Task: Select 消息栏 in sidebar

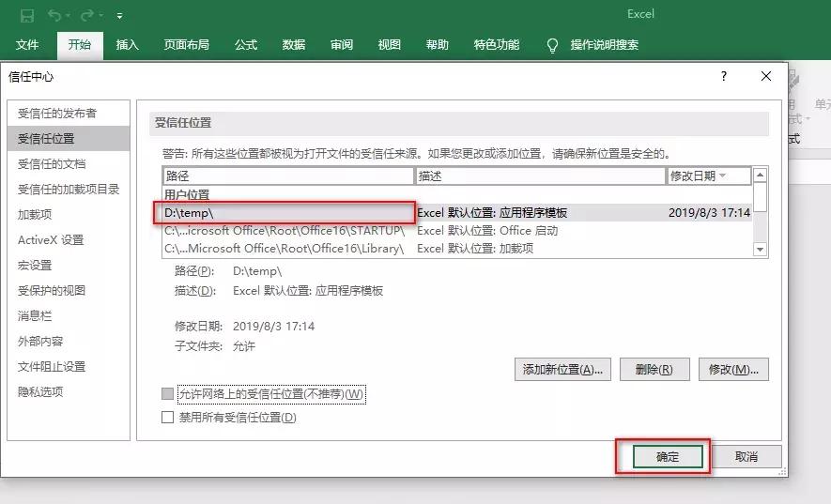Action: coord(69,316)
